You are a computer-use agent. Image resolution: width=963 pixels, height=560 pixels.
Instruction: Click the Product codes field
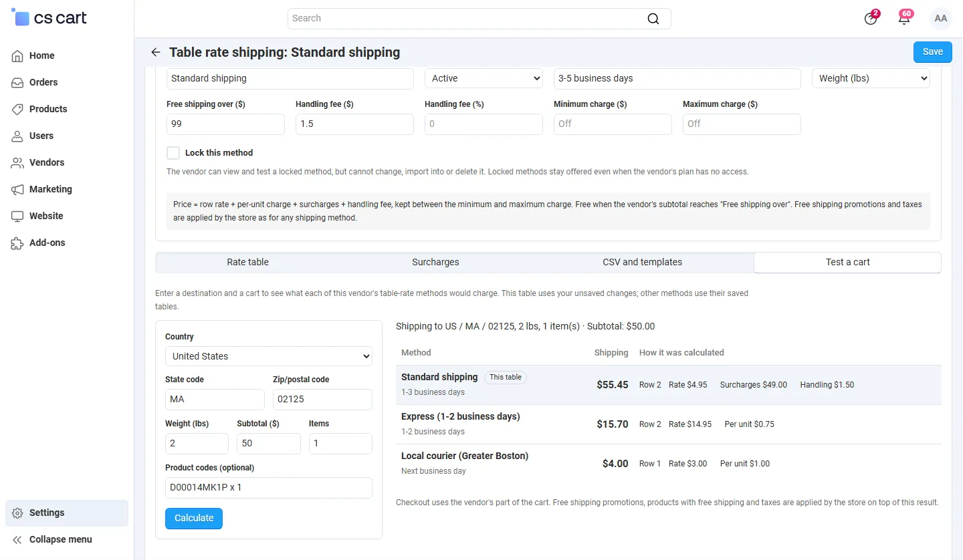pyautogui.click(x=269, y=488)
